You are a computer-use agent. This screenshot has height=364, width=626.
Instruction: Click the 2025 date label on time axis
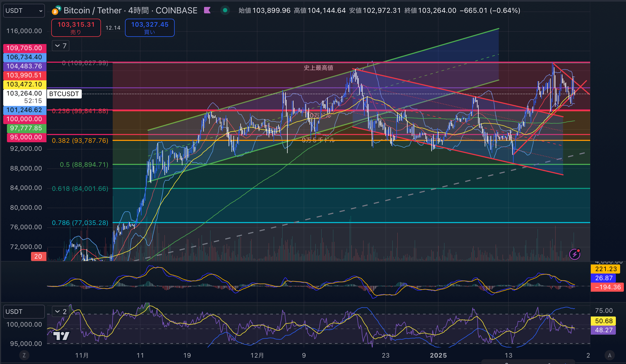[438, 355]
